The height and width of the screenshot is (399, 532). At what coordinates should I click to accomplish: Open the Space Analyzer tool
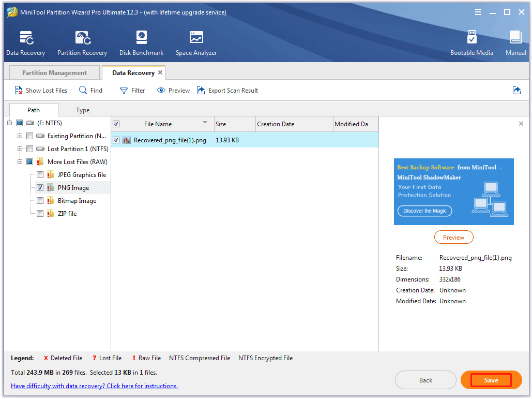coord(196,43)
